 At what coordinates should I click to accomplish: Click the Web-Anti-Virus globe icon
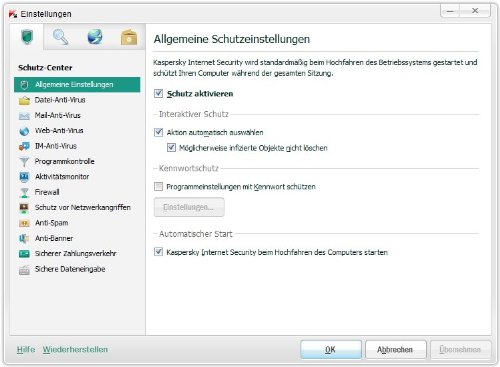[24, 131]
